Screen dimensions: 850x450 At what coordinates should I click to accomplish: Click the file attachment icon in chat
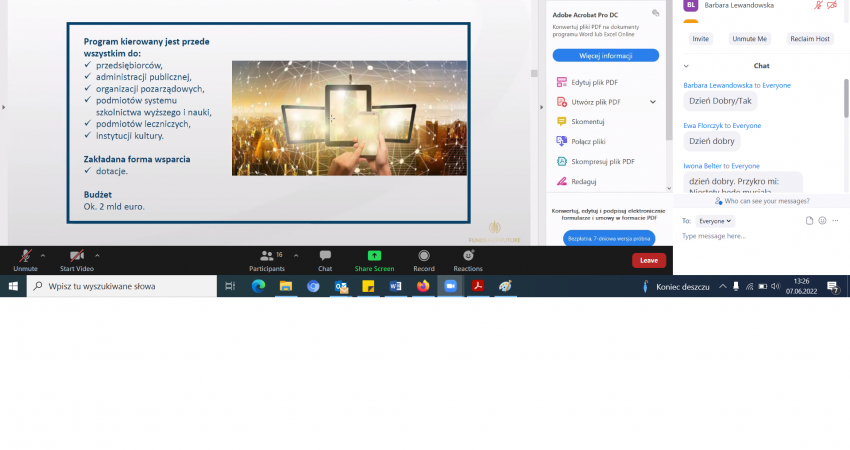[x=809, y=221]
